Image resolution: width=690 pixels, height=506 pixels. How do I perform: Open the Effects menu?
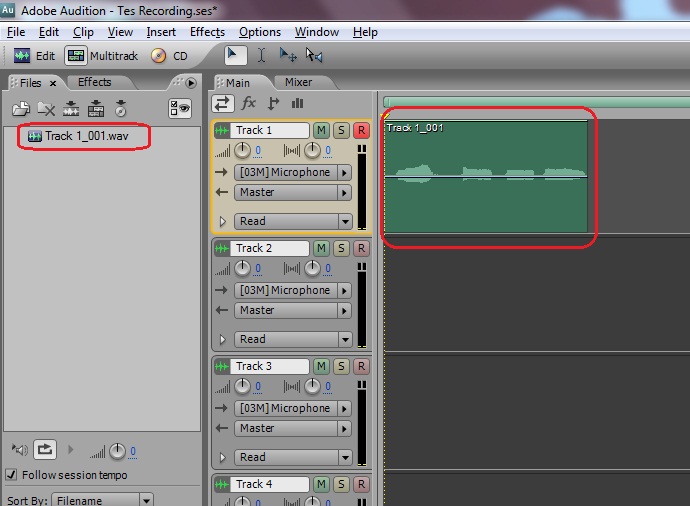click(207, 32)
